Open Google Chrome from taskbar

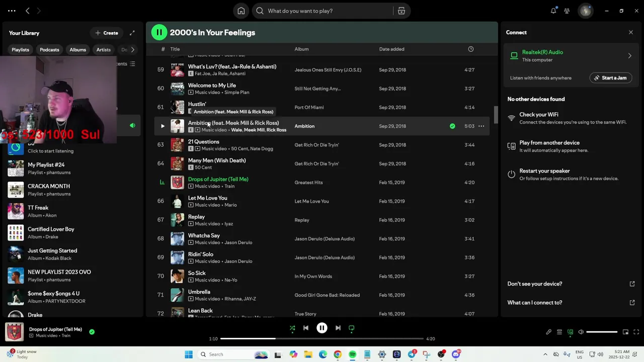pos(338,354)
